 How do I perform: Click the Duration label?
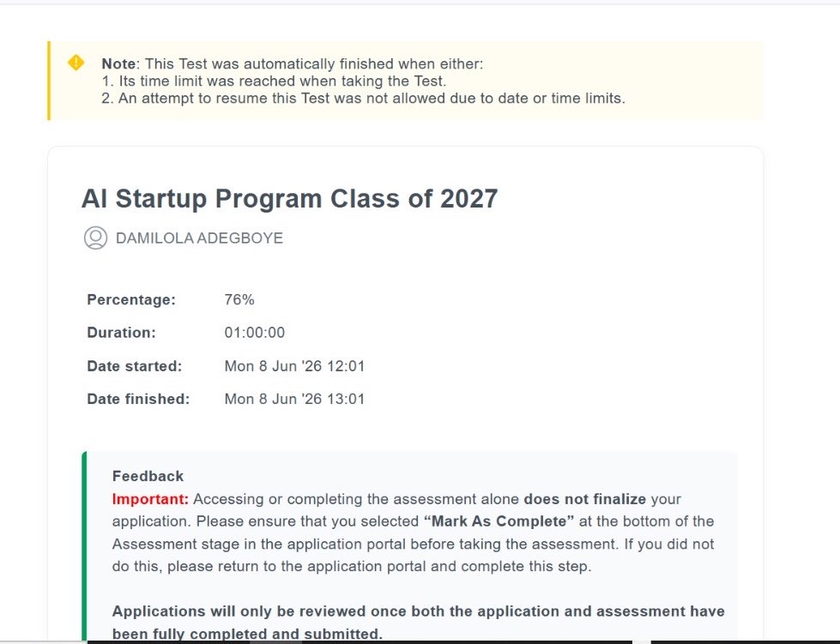(x=122, y=333)
